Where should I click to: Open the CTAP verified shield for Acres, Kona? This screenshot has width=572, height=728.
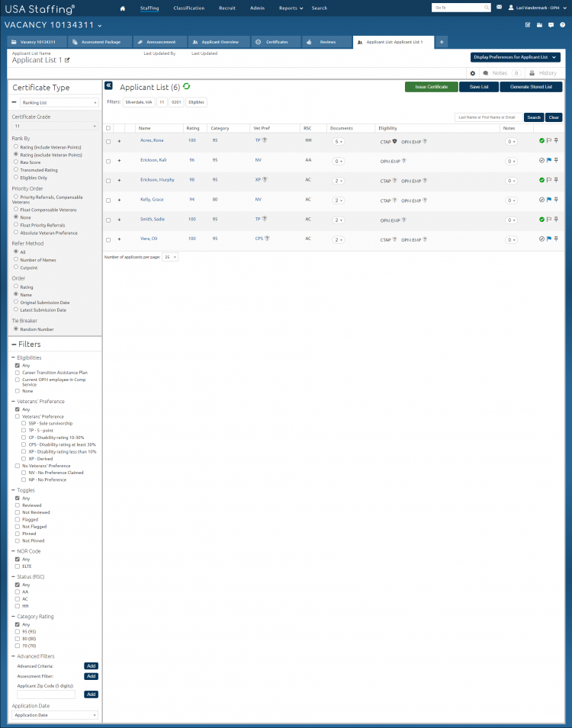[394, 141]
